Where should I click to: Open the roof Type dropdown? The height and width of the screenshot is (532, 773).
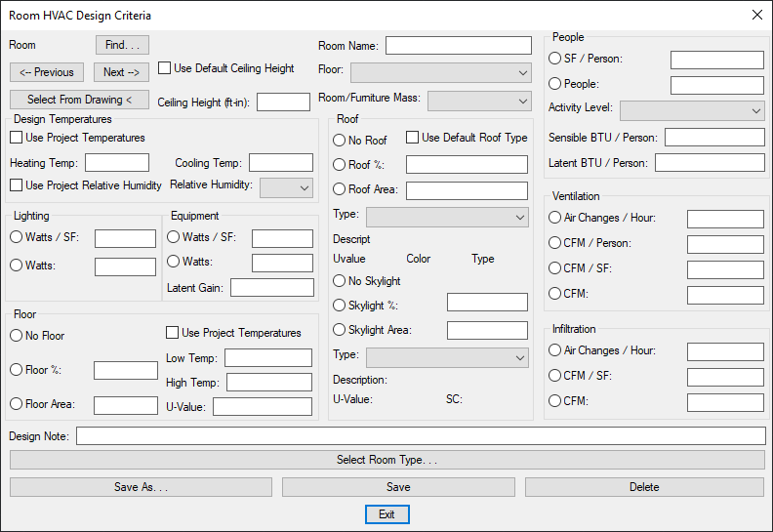point(447,218)
